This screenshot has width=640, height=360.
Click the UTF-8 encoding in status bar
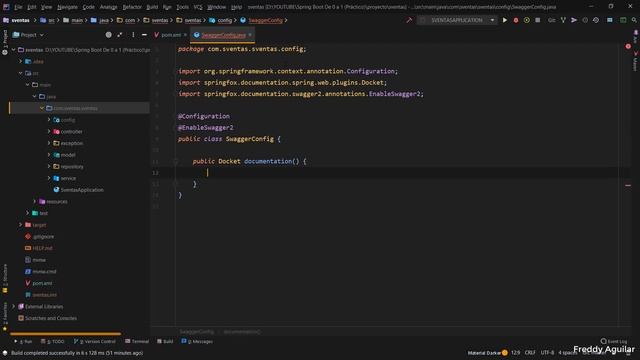547,353
